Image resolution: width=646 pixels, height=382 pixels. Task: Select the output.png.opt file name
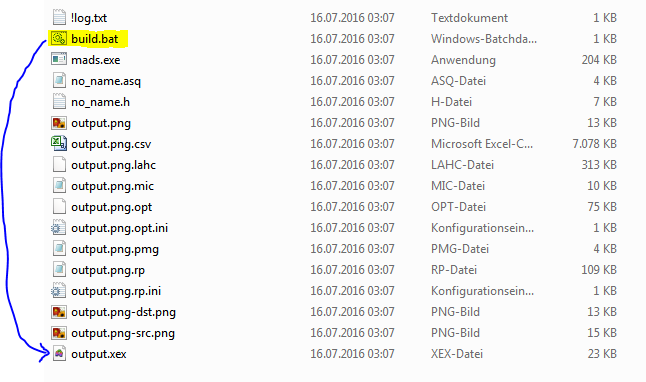[112, 207]
